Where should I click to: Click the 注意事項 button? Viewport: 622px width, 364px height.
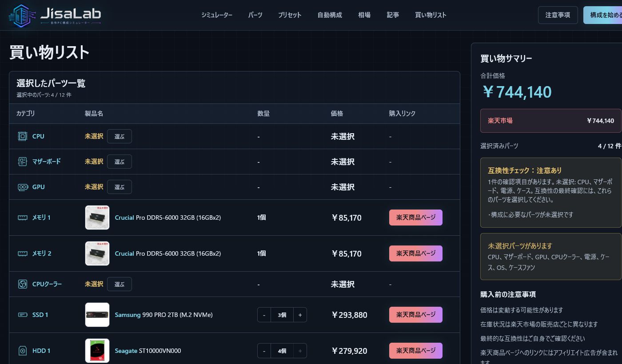tap(558, 15)
